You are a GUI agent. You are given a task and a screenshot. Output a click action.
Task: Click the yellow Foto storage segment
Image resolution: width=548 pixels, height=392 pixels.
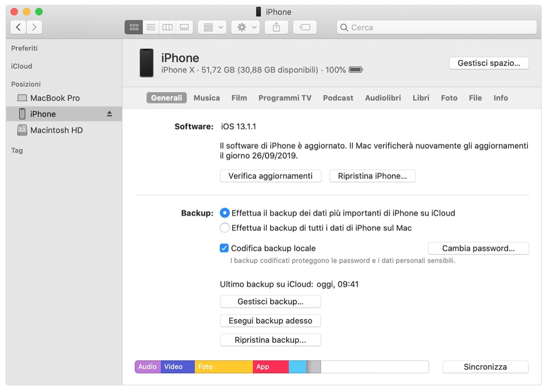pos(223,366)
